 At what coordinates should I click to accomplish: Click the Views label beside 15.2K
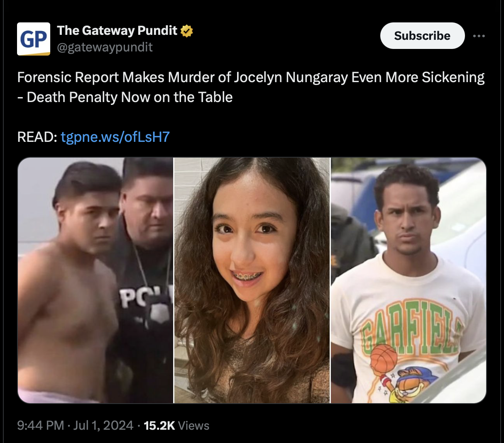(x=193, y=426)
